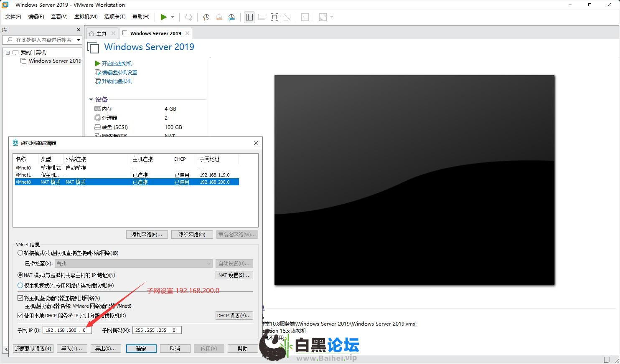Open the snapshot manager wrench-clock icon
The height and width of the screenshot is (364, 620).
pos(231,17)
